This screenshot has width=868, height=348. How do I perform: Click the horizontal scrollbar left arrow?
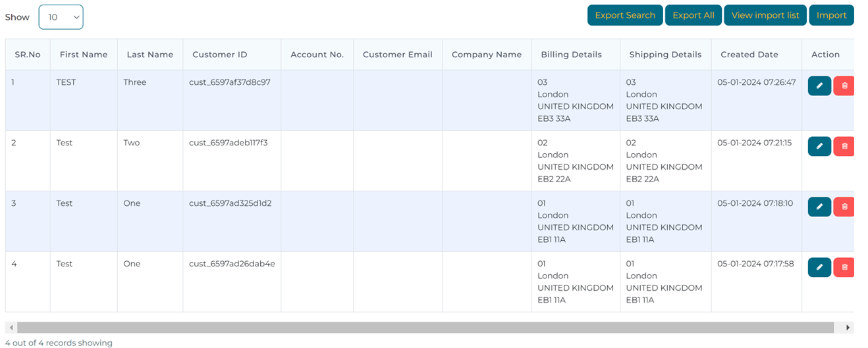[x=11, y=327]
